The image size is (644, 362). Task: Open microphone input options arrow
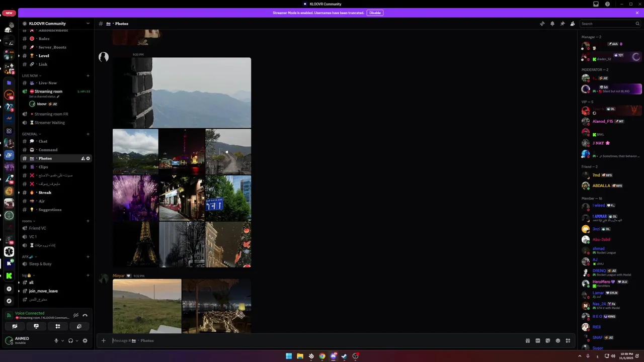[62, 340]
